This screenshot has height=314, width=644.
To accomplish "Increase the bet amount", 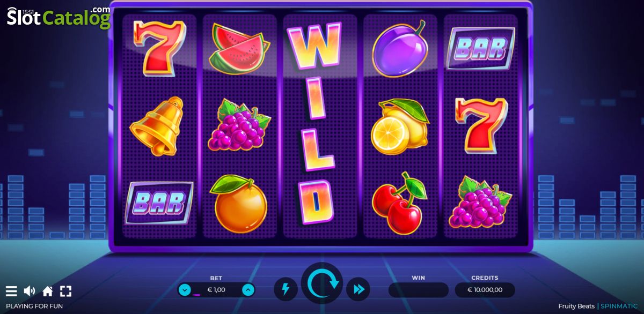I will 248,290.
